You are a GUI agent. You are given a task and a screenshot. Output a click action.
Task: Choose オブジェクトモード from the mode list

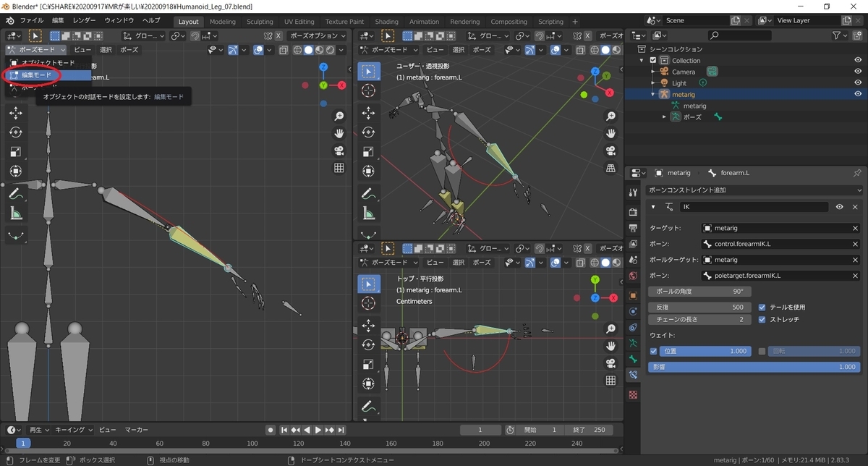click(x=48, y=63)
